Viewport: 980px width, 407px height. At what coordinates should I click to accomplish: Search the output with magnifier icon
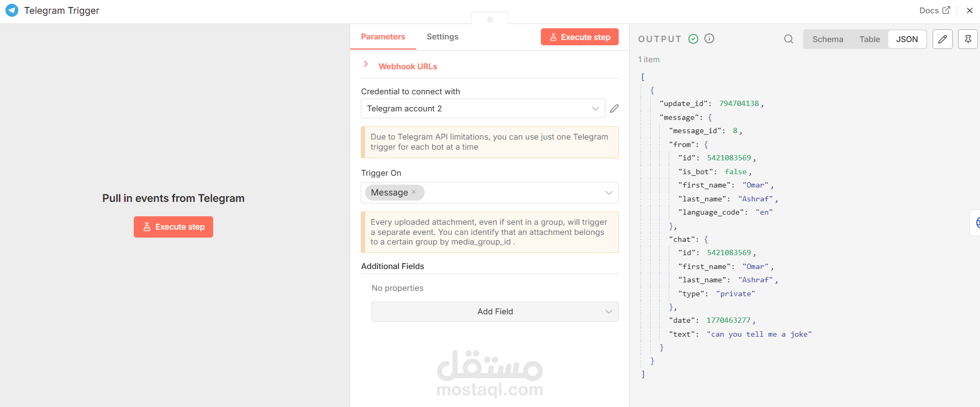[789, 39]
